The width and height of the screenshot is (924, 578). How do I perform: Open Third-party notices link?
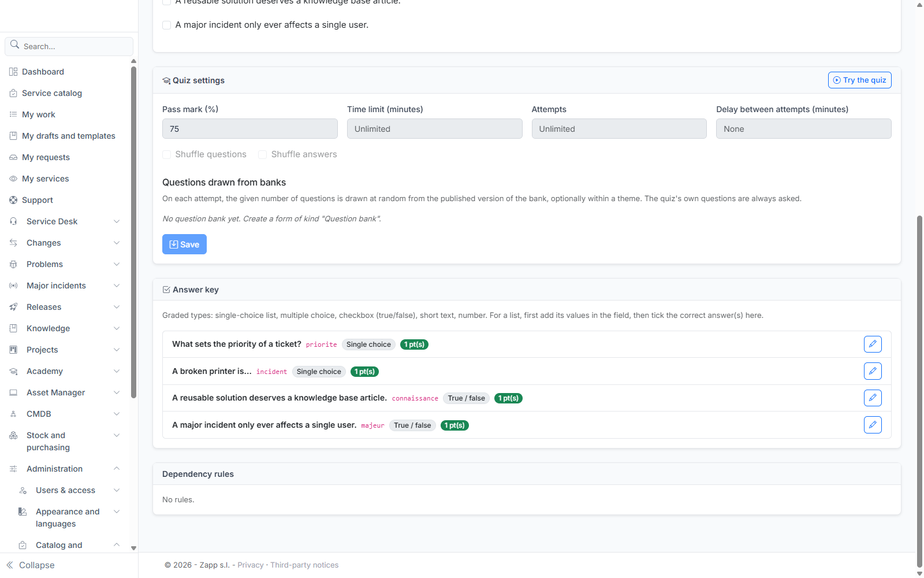coord(304,565)
